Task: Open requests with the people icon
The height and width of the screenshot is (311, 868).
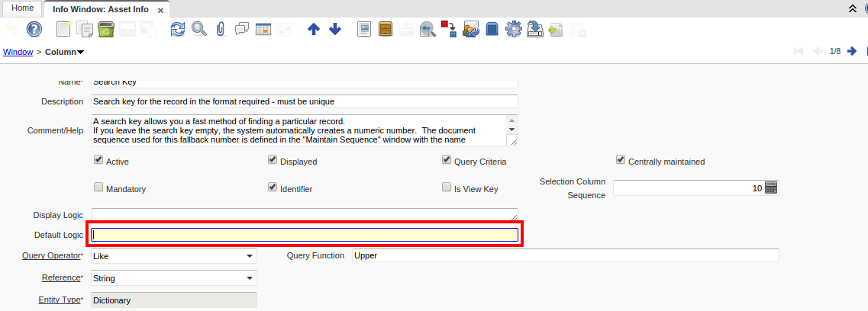Action: click(470, 29)
